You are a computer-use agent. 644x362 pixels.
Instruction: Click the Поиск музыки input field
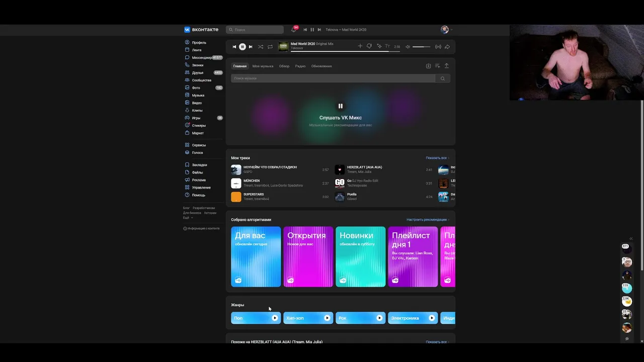pyautogui.click(x=333, y=78)
